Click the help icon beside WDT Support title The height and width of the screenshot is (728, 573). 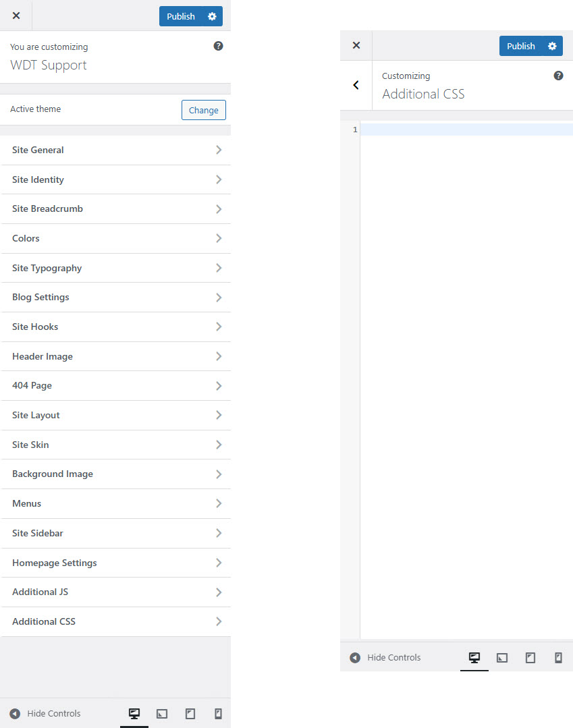pyautogui.click(x=218, y=47)
